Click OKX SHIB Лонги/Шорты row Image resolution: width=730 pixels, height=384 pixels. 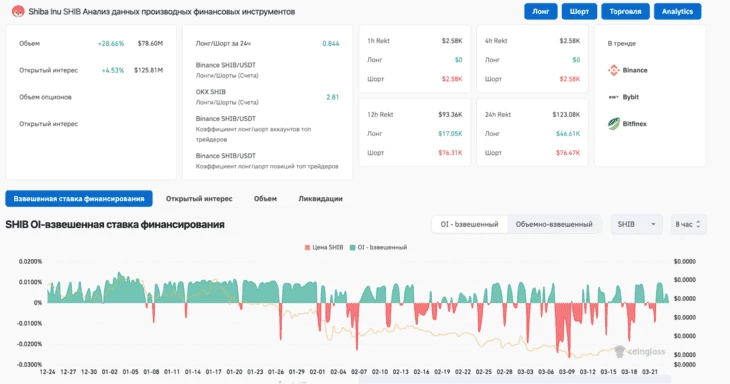tap(267, 97)
